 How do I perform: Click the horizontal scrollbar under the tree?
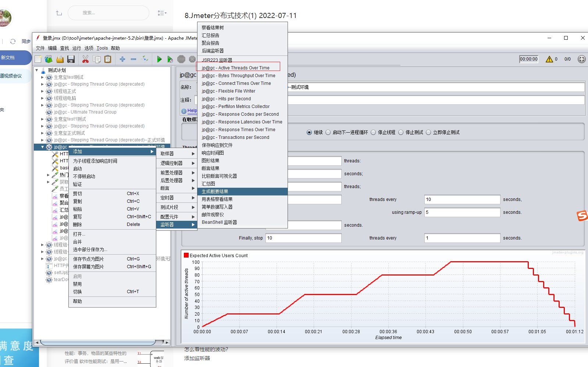tap(98, 342)
